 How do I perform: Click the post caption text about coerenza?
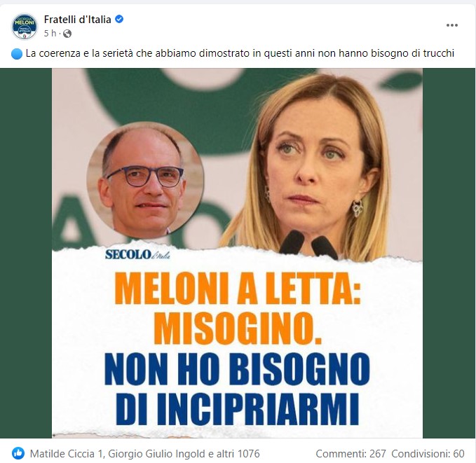click(240, 53)
